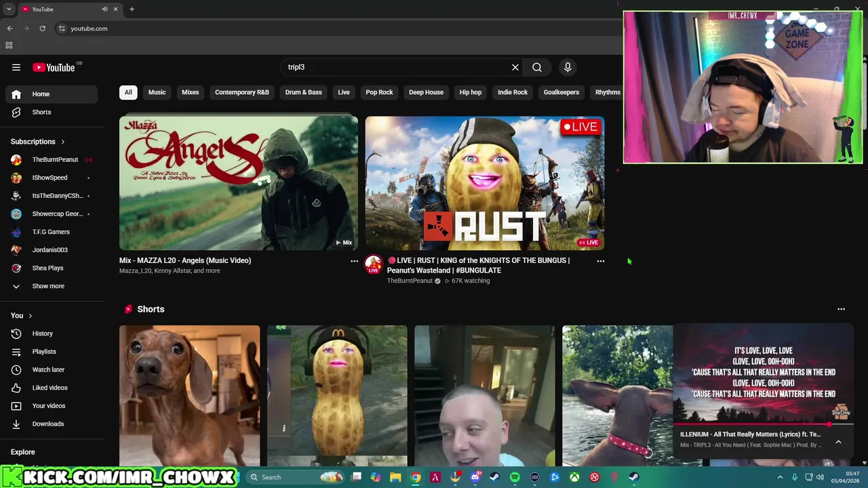The width and height of the screenshot is (868, 488).
Task: Show hidden system tray icons
Action: tap(780, 477)
